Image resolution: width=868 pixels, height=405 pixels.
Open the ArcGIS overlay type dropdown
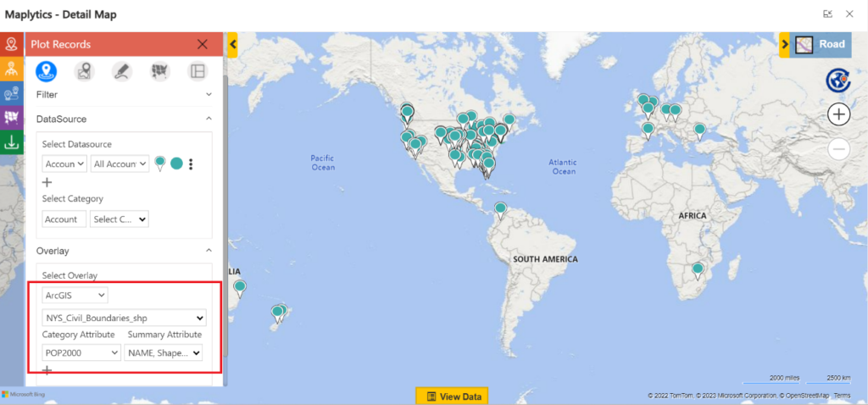coord(75,295)
